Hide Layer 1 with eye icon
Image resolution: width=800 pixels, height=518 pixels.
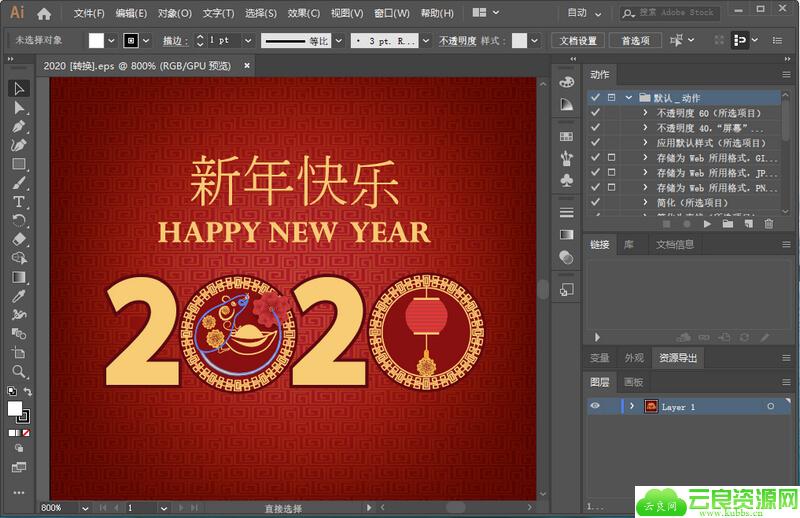[595, 406]
